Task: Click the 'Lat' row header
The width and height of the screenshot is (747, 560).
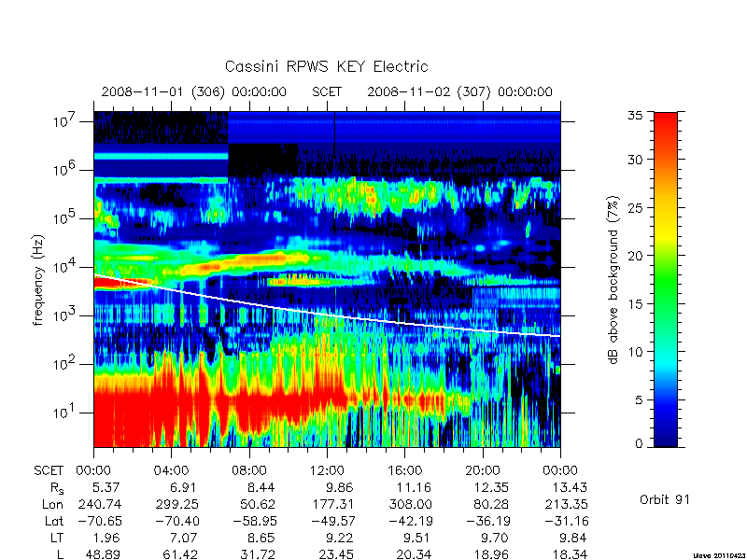Action: 54,521
